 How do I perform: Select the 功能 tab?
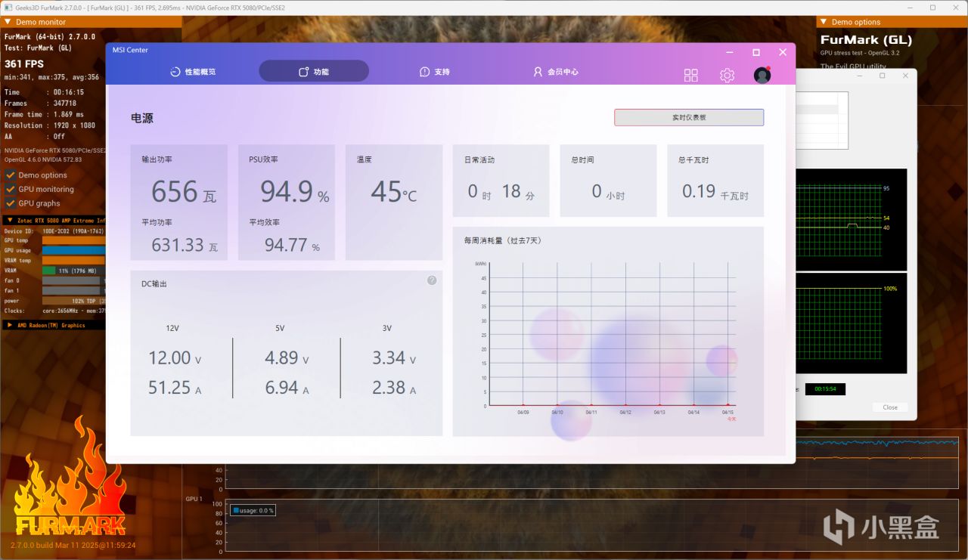(314, 72)
